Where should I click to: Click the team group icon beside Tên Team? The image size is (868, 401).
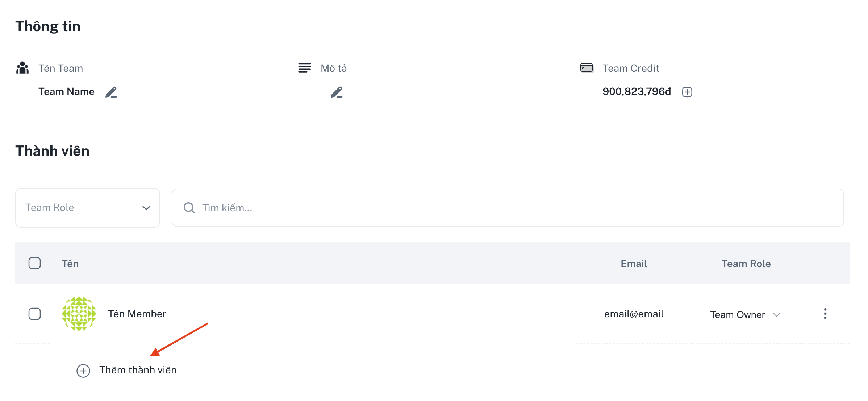(x=22, y=68)
